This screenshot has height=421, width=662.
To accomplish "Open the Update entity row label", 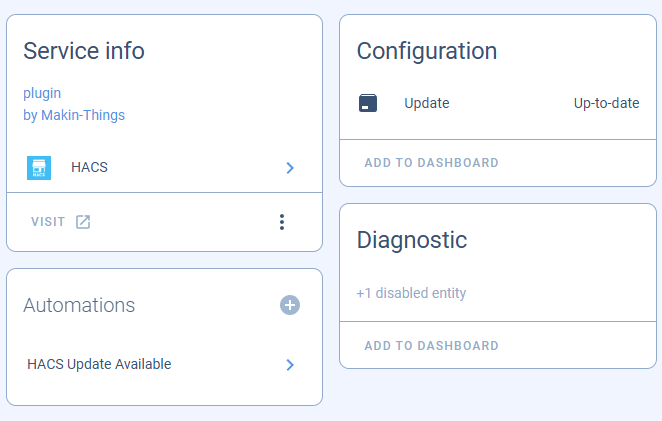I will (427, 103).
